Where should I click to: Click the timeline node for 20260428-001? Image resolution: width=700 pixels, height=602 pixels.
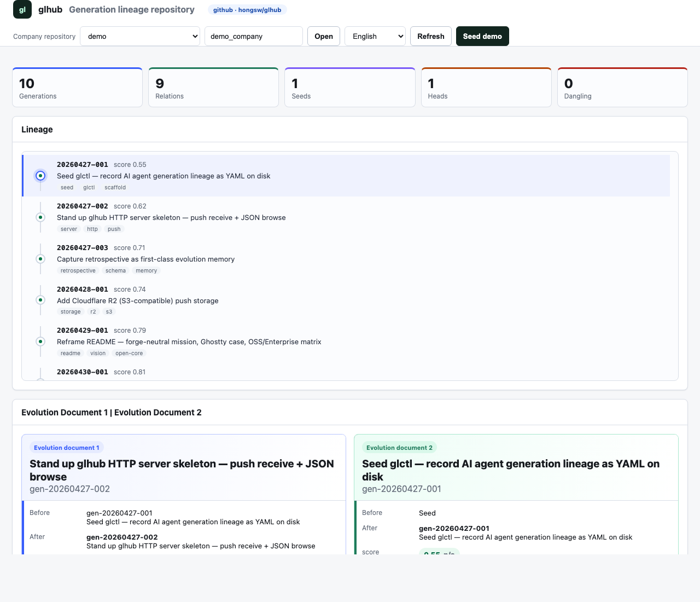(x=40, y=300)
